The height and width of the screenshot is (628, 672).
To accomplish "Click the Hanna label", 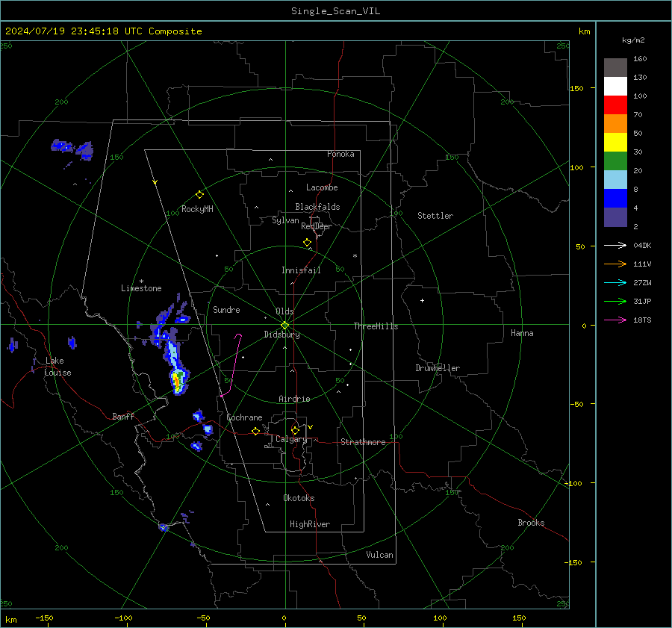I will click(522, 333).
